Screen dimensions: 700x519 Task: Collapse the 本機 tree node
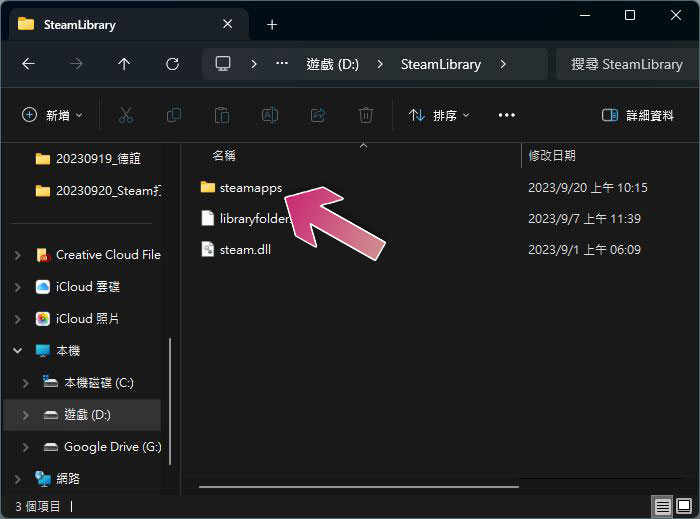point(17,351)
